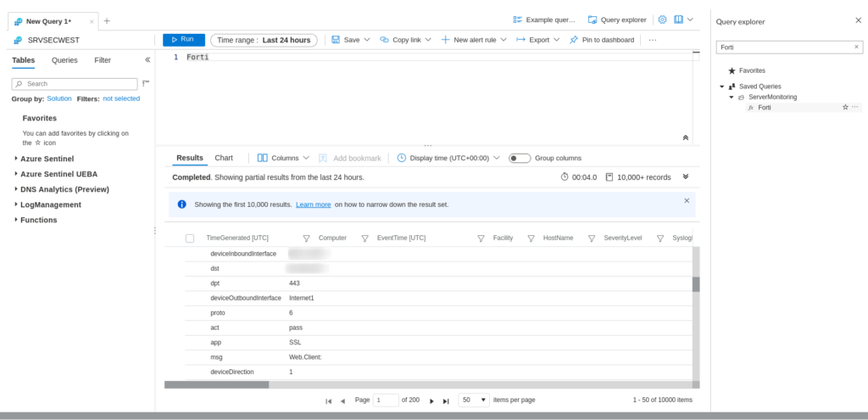Image resolution: width=868 pixels, height=420 pixels.
Task: Collapse ServerMonitoring folder
Action: tap(732, 97)
